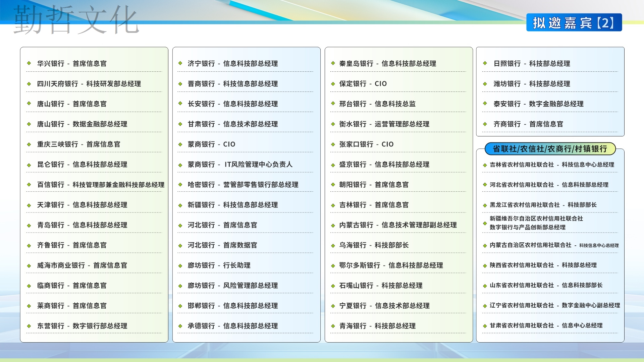
Task: Select 黑龙江省农村信用社联合社 - 科技部部长
Action: click(x=543, y=205)
